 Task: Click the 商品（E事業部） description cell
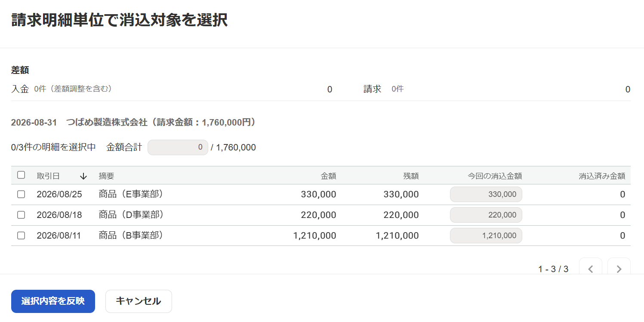(132, 194)
